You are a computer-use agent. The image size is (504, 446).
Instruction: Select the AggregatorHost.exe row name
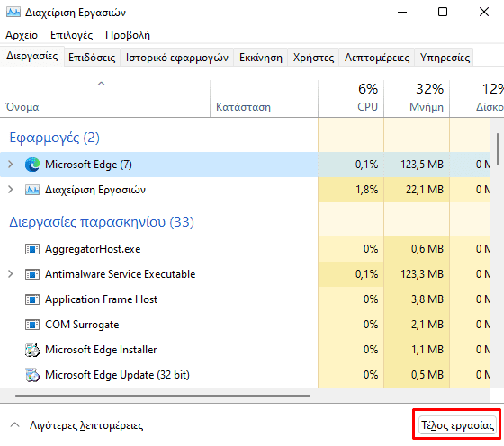(93, 249)
